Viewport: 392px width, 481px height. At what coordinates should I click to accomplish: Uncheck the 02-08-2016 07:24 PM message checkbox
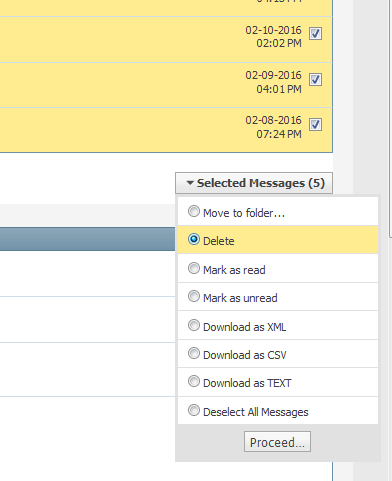coord(315,125)
